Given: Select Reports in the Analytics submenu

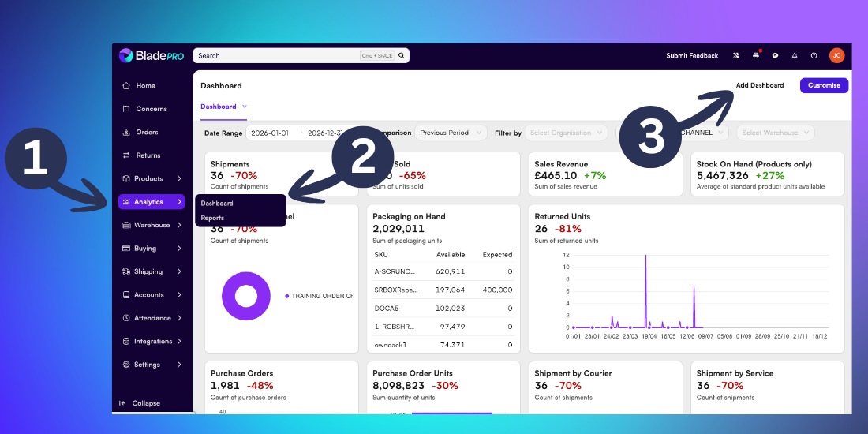Looking at the screenshot, I should point(212,218).
